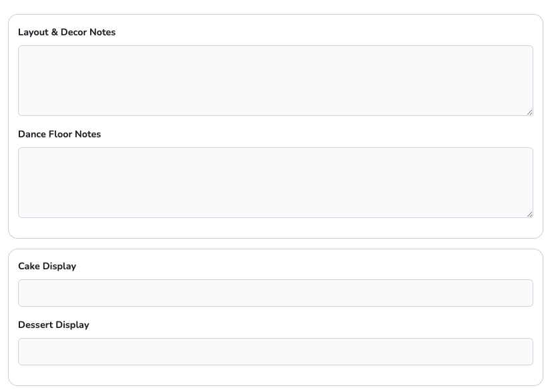Image resolution: width=552 pixels, height=392 pixels.
Task: Click the Cake Display input field
Action: point(275,293)
